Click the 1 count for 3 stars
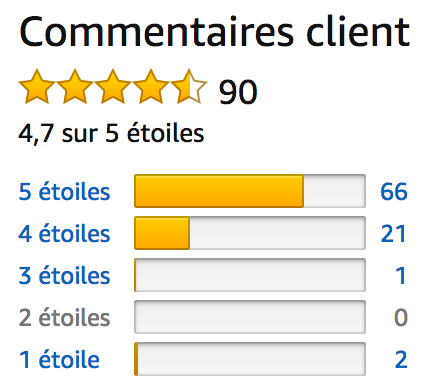Image resolution: width=430 pixels, height=384 pixels. [x=400, y=276]
